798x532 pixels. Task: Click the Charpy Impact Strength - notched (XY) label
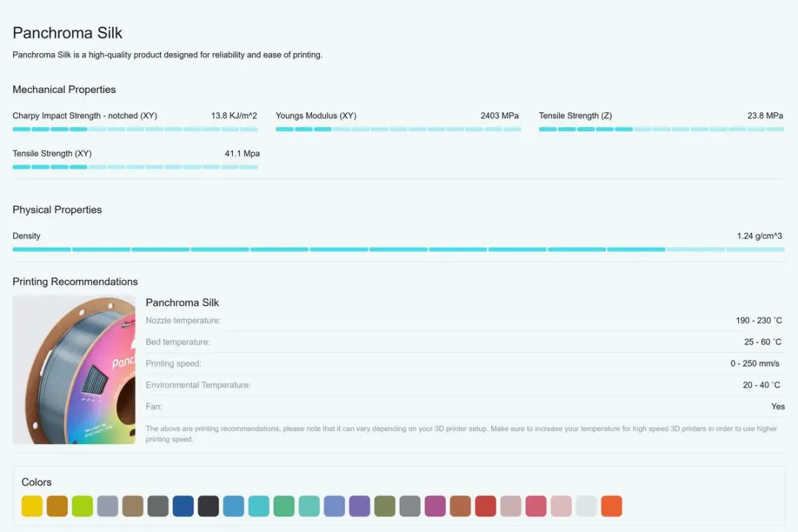pos(85,116)
